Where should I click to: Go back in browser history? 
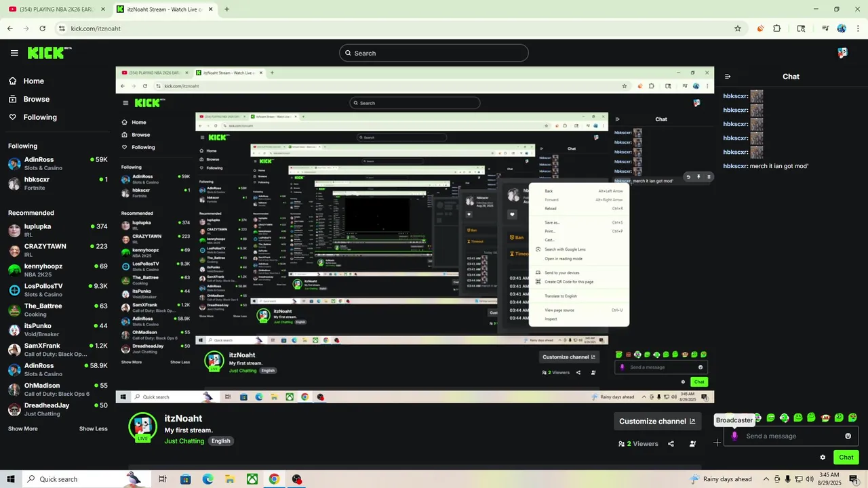(10, 28)
